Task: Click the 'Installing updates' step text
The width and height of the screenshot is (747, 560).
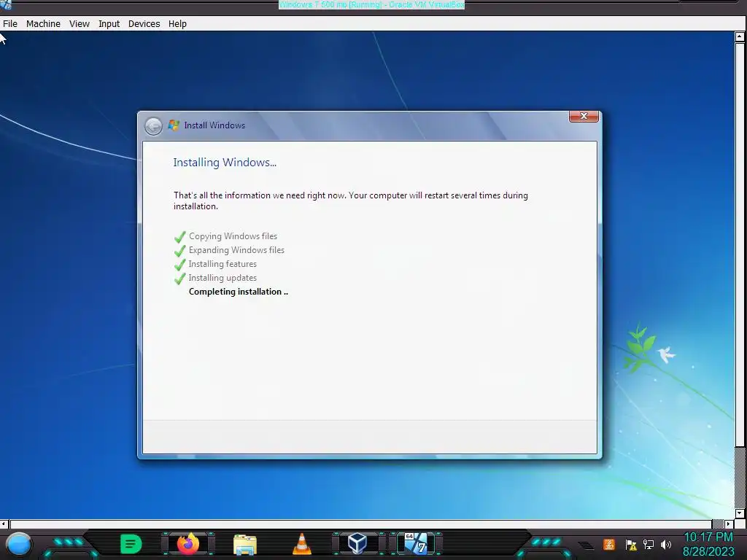Action: pos(222,278)
